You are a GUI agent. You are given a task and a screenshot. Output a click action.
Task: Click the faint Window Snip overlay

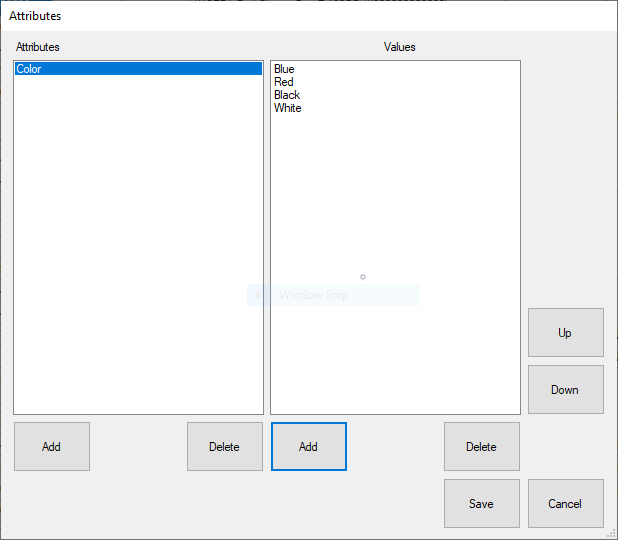[x=333, y=295]
